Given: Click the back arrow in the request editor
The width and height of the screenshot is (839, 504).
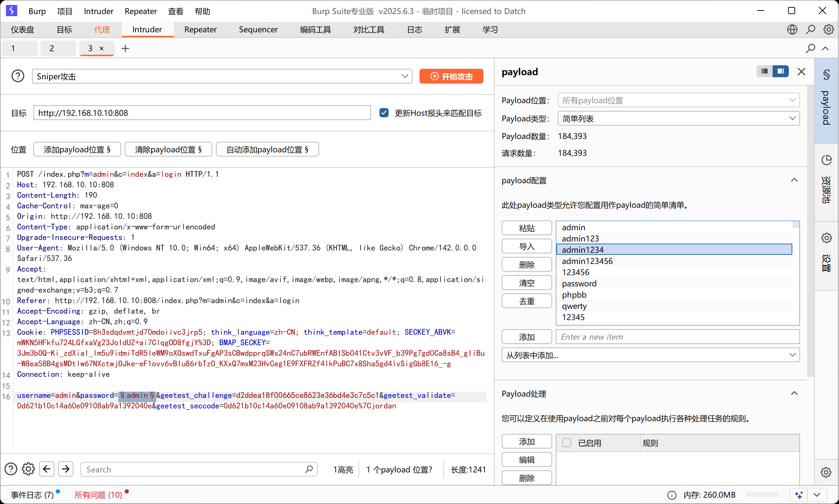Looking at the screenshot, I should click(x=47, y=469).
